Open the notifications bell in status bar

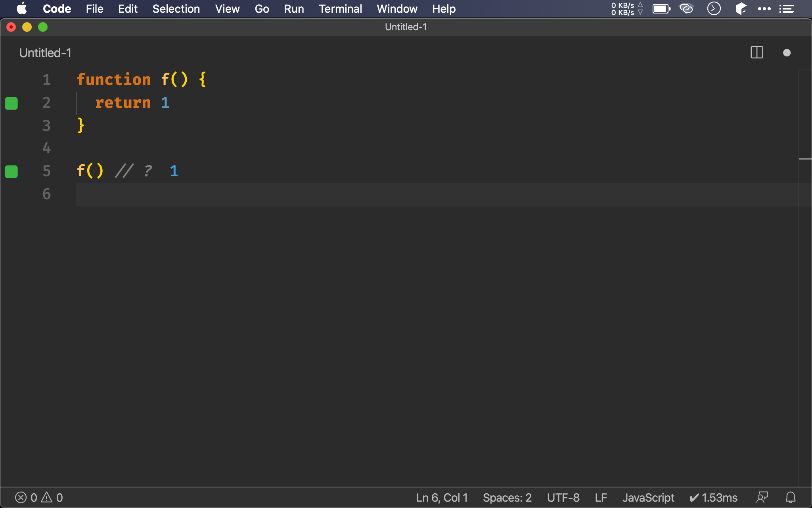[x=791, y=497]
